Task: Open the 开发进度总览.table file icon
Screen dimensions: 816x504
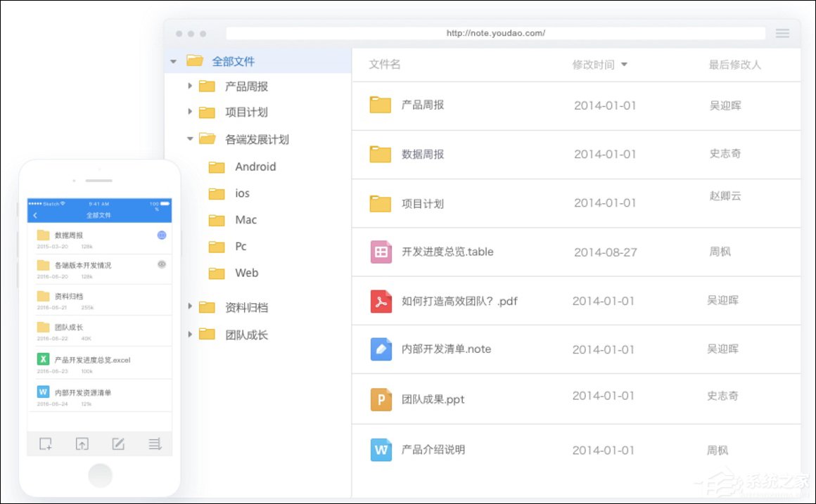Action: coord(380,252)
